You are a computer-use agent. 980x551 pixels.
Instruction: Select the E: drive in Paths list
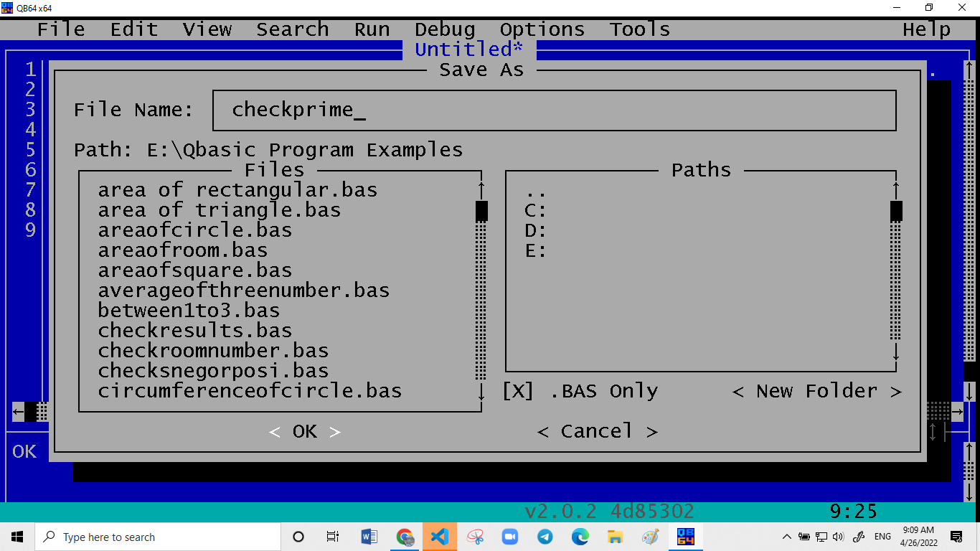[534, 251]
